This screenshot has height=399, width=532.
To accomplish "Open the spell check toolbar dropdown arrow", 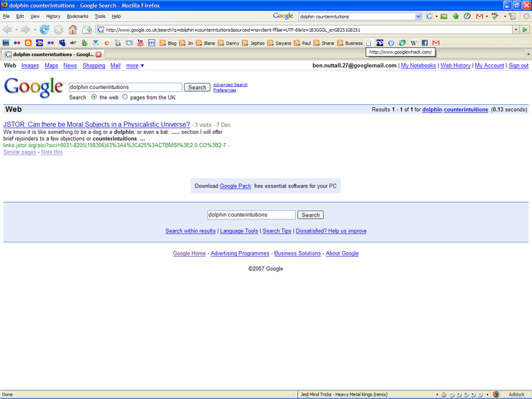I will 505,17.
